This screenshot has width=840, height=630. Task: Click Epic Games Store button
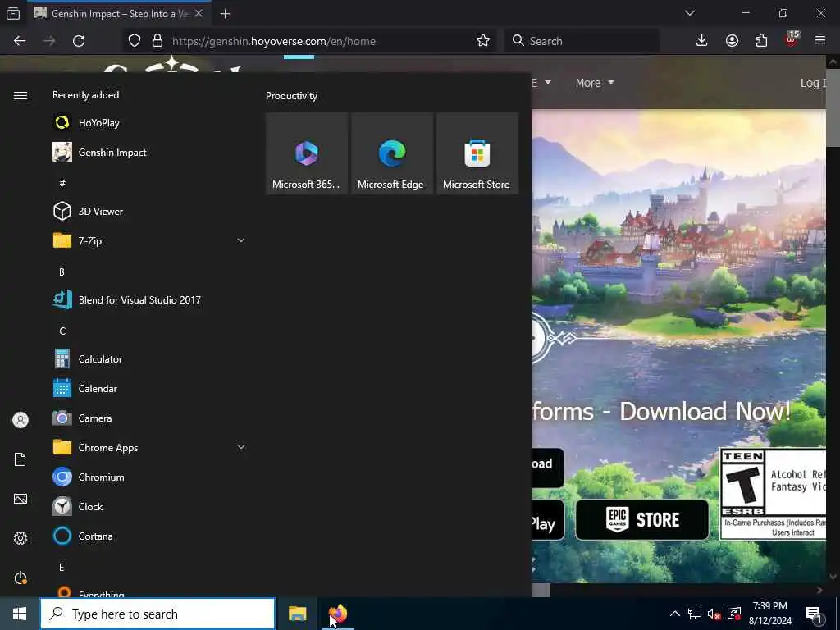641,519
